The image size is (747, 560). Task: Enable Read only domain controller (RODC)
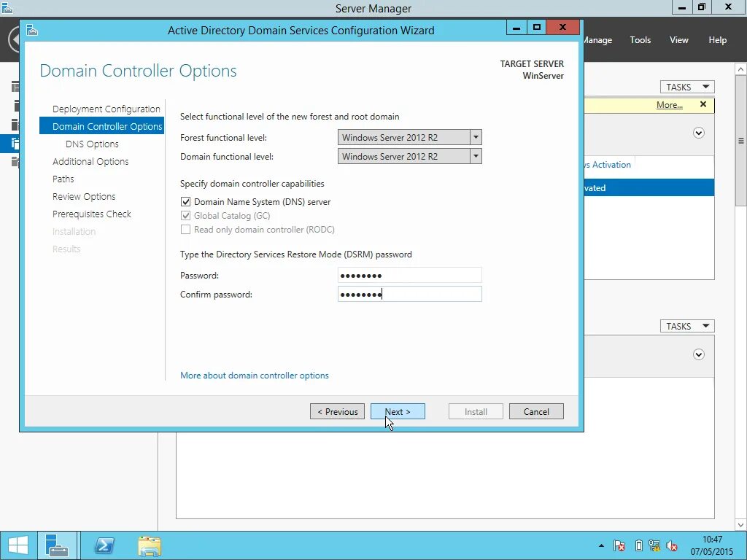(x=185, y=230)
